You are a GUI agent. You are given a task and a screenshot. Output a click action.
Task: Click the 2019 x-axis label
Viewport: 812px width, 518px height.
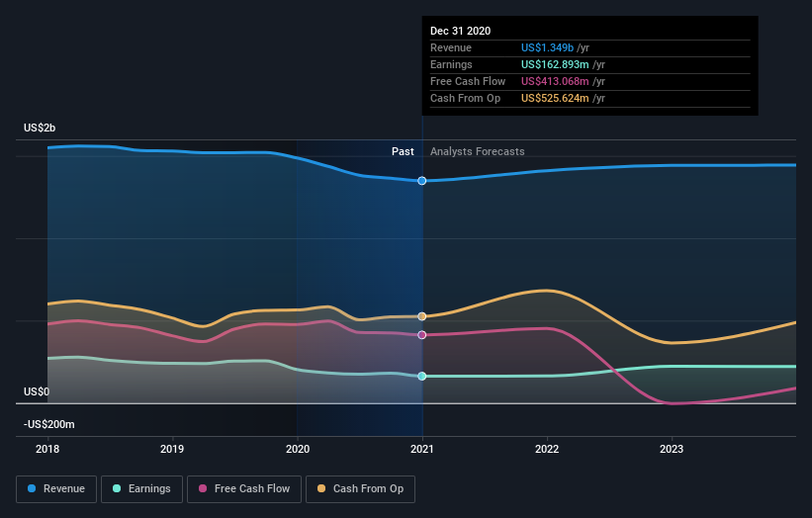click(x=172, y=449)
